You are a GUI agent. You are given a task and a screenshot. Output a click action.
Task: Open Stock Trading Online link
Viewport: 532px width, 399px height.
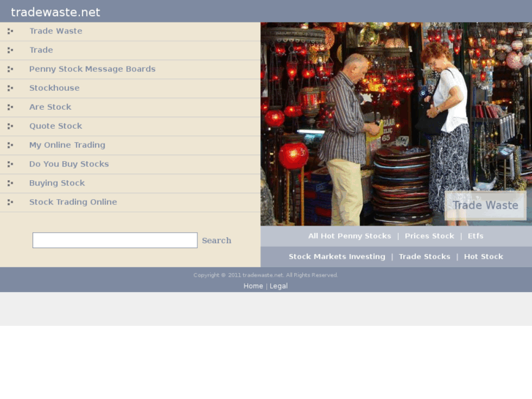click(x=73, y=202)
